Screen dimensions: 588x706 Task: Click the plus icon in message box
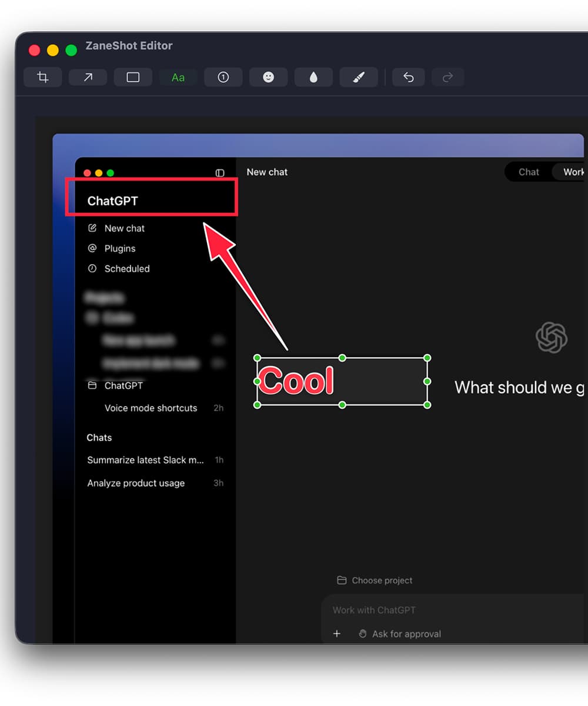337,634
